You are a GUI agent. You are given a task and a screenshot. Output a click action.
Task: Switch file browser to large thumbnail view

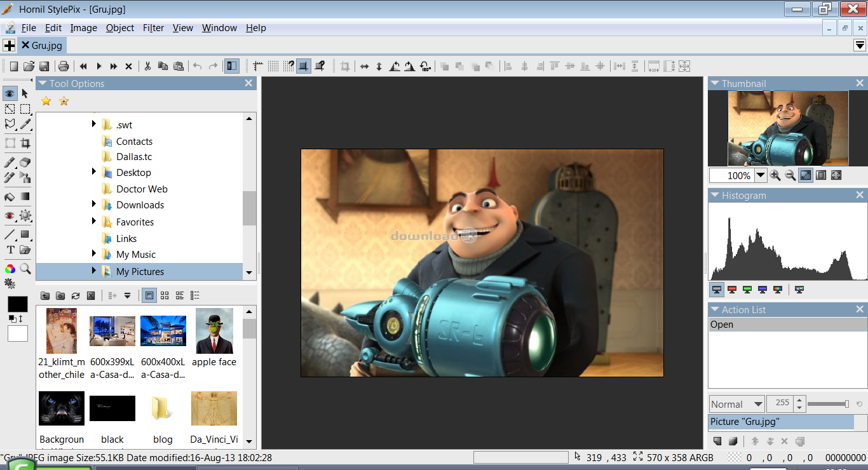pos(149,295)
